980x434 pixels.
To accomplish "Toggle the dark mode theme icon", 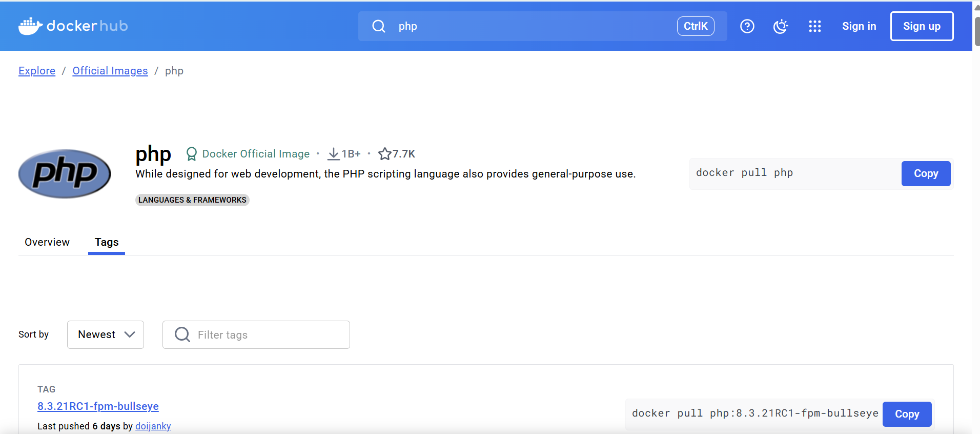I will pos(781,26).
